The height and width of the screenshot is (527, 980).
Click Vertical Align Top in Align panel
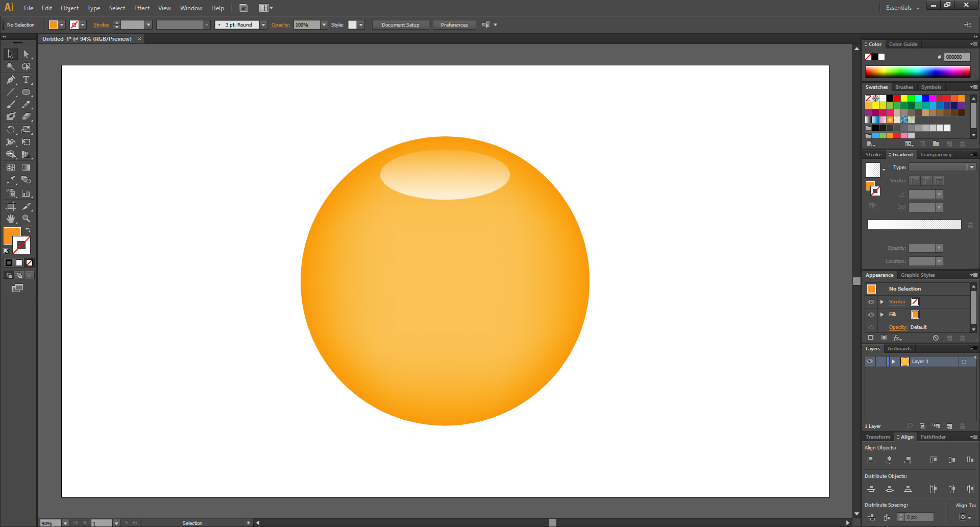point(933,460)
